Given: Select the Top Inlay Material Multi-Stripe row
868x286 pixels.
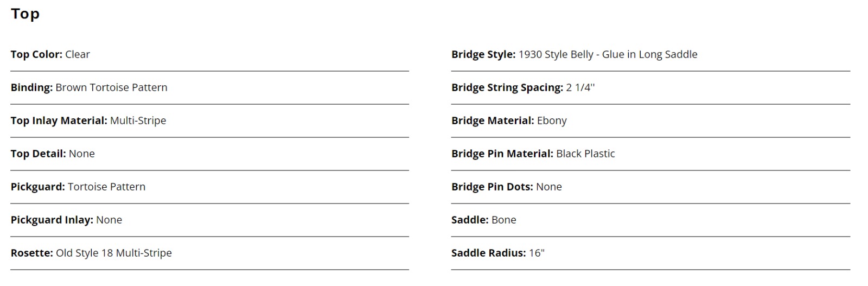Looking at the screenshot, I should click(x=209, y=120).
